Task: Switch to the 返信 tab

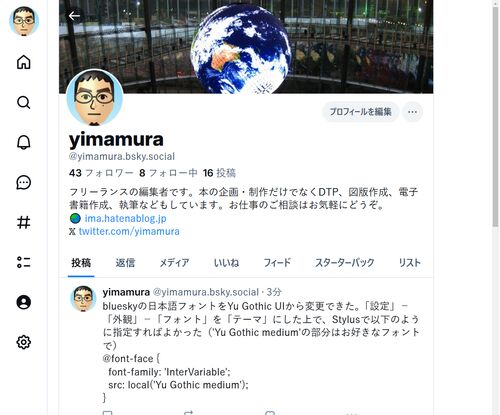Action: (125, 263)
